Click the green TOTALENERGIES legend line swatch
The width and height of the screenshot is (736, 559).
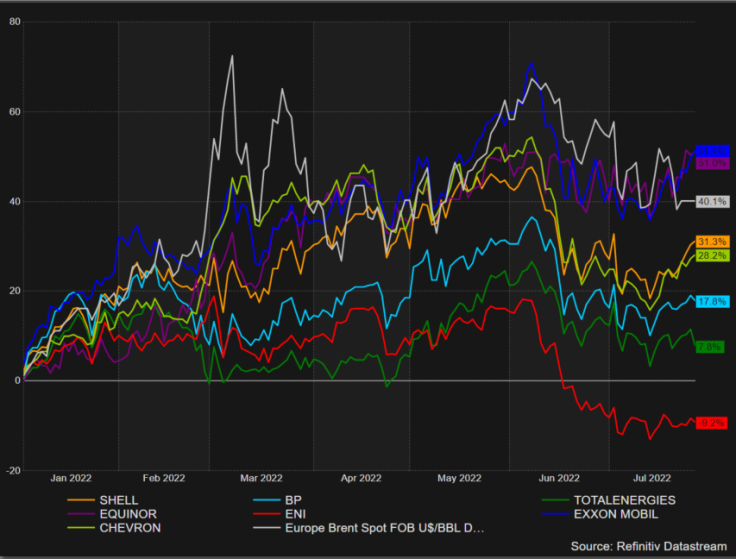click(x=555, y=500)
